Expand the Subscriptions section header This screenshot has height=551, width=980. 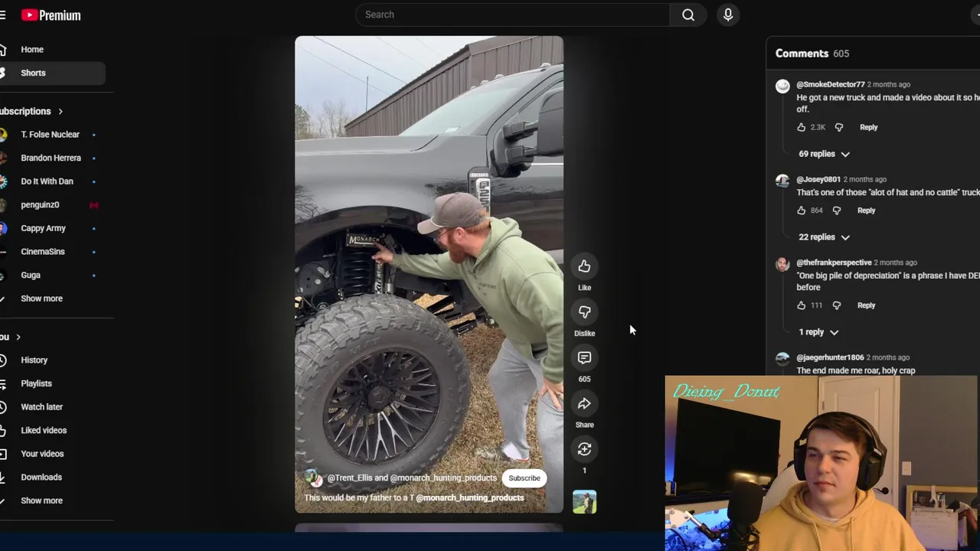[x=31, y=112]
